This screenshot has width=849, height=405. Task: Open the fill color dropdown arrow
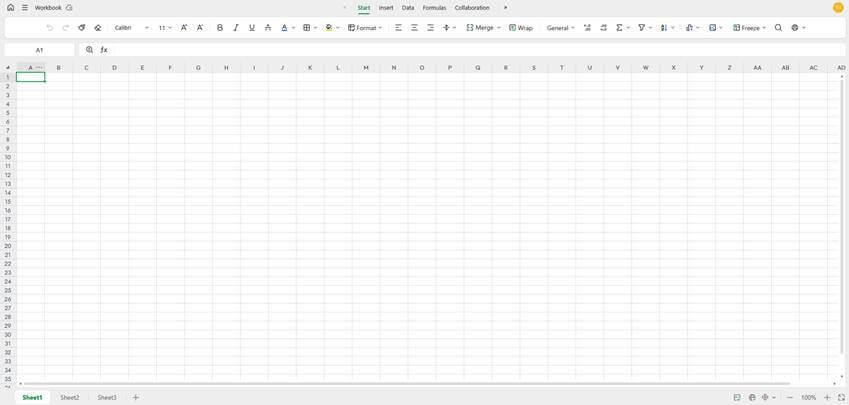coord(338,28)
